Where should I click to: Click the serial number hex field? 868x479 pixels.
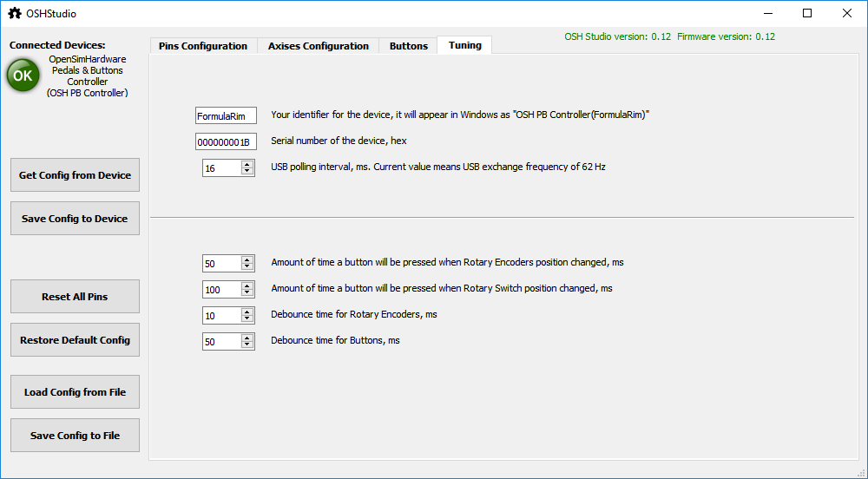(226, 141)
